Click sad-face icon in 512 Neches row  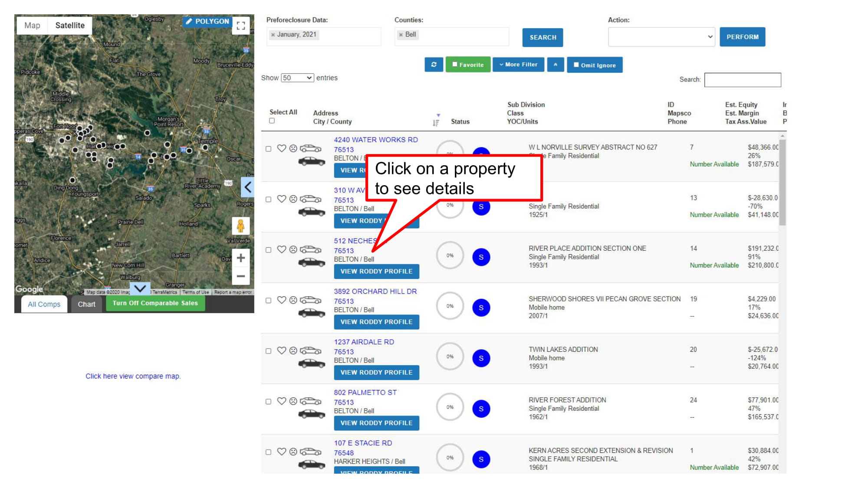coord(293,249)
